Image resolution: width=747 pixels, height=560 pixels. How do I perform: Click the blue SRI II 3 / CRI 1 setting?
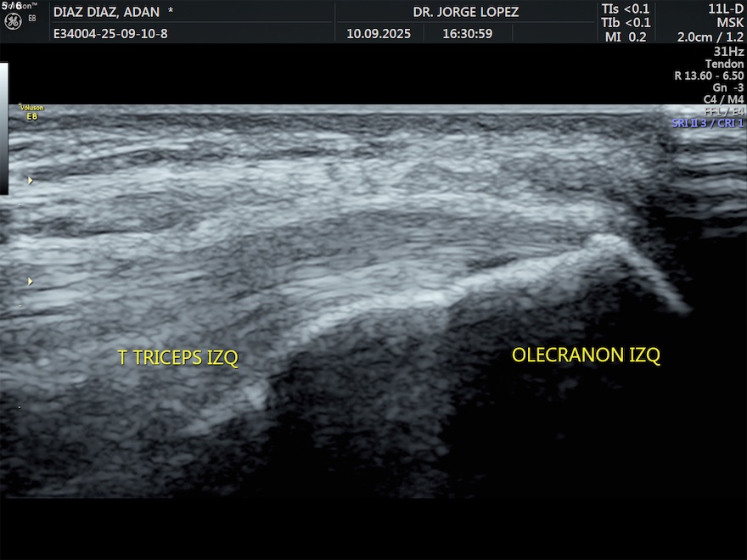click(707, 123)
